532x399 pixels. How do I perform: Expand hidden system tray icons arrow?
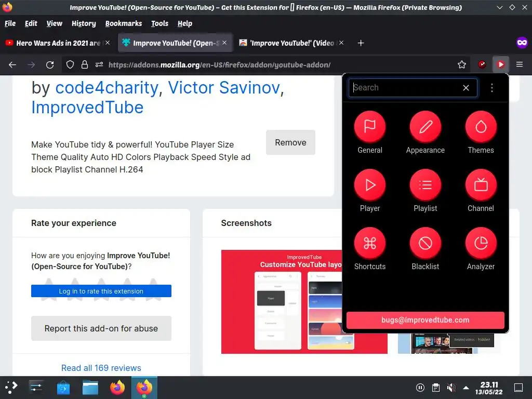[466, 388]
